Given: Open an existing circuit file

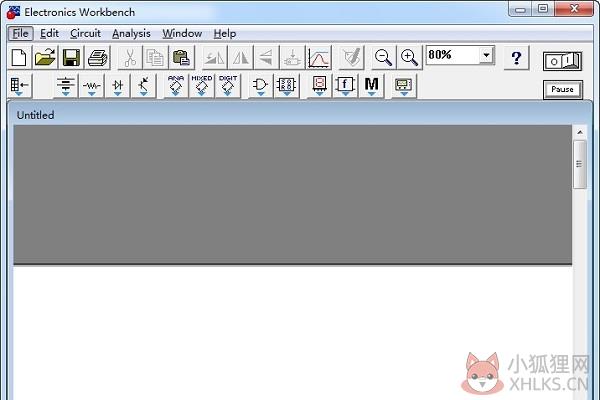Looking at the screenshot, I should point(45,58).
